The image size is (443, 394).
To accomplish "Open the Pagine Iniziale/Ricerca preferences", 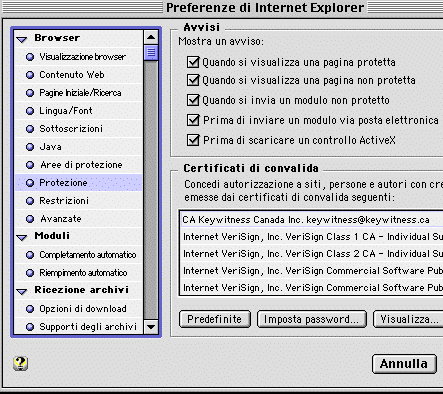I will tap(79, 93).
